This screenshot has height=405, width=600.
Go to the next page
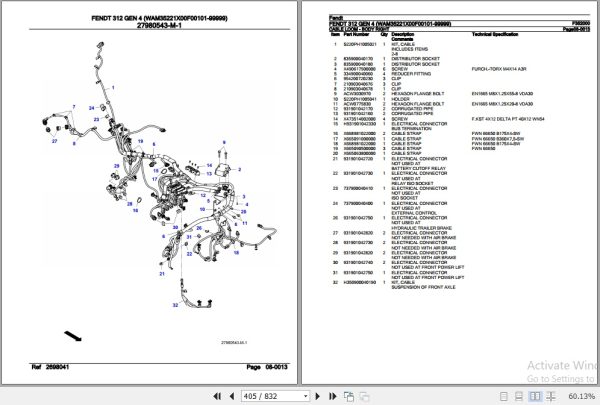click(317, 396)
